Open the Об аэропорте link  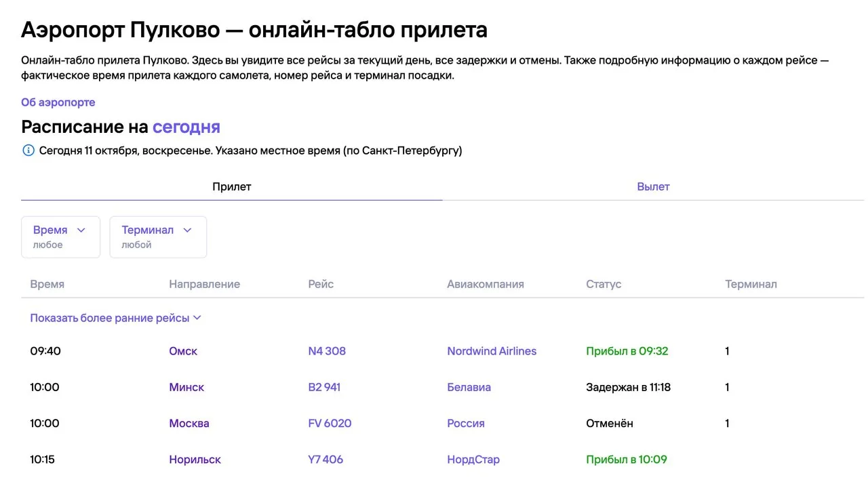coord(58,102)
